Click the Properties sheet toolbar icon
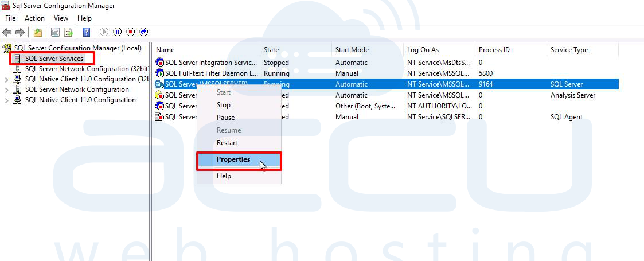644x261 pixels. [55, 32]
